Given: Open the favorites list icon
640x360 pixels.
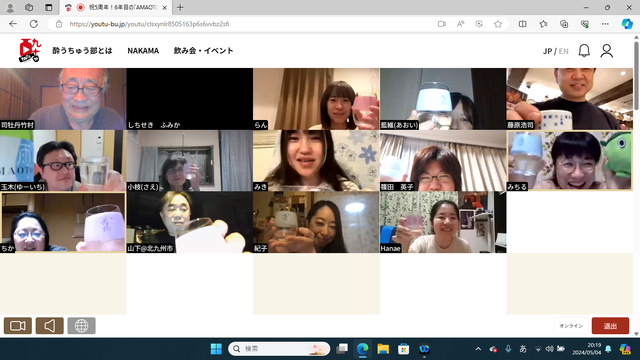Looking at the screenshot, I should [x=543, y=24].
